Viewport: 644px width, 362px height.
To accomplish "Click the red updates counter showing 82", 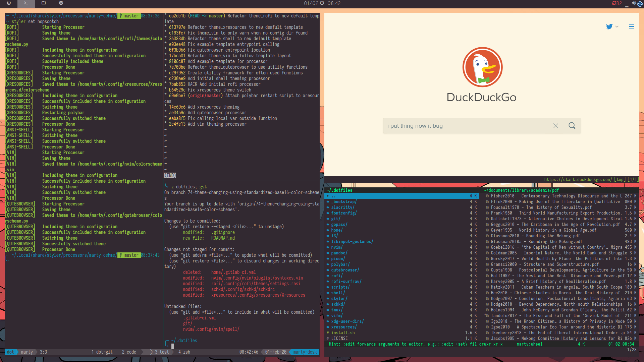I will (x=617, y=3).
